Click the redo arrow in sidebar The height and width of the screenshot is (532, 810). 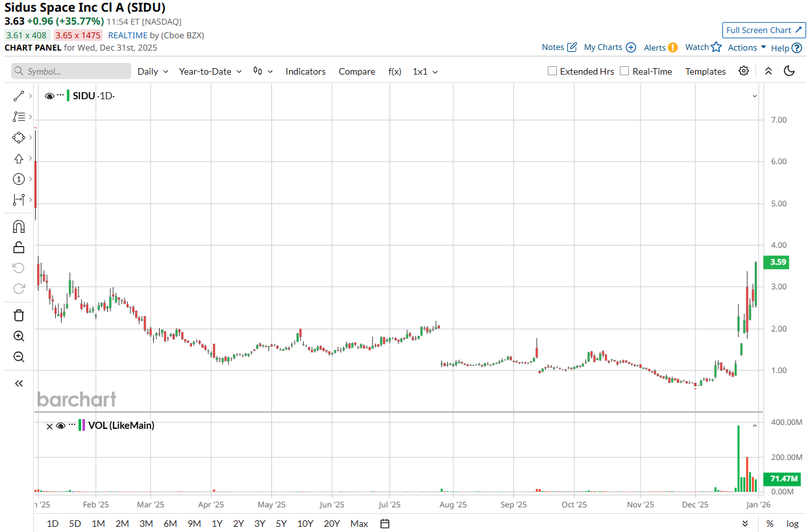19,289
